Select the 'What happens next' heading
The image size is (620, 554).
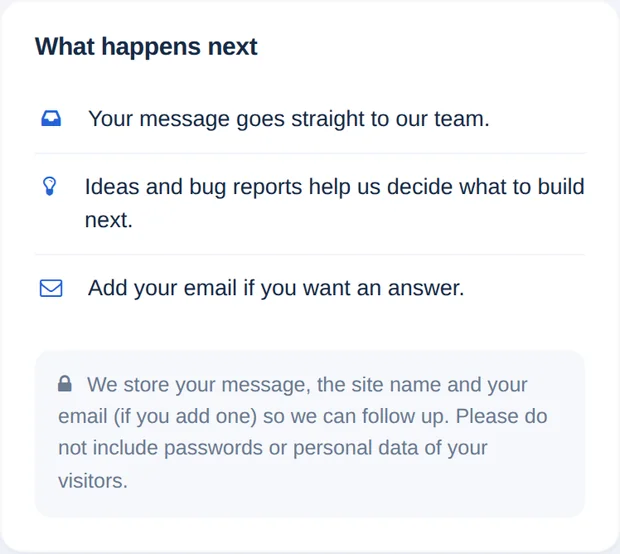(146, 47)
